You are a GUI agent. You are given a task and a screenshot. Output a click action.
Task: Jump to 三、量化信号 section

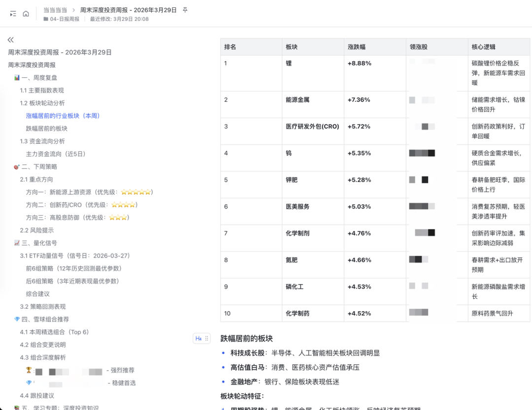click(x=35, y=243)
